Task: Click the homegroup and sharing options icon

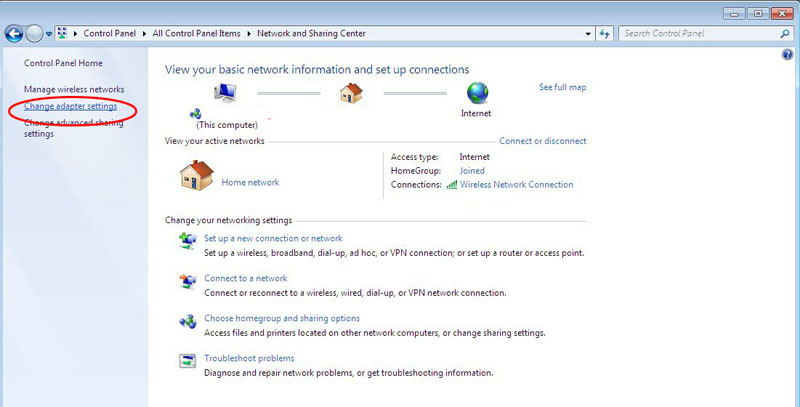Action: 187,321
